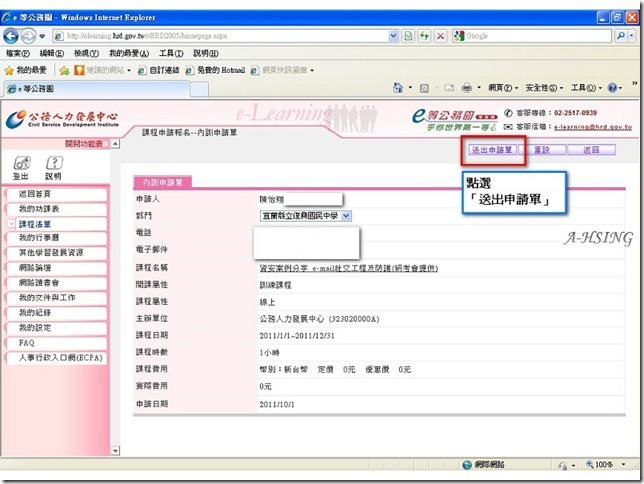The height and width of the screenshot is (484, 644).
Task: Click the 免費的 Hotmail favorites link
Action: click(216, 70)
